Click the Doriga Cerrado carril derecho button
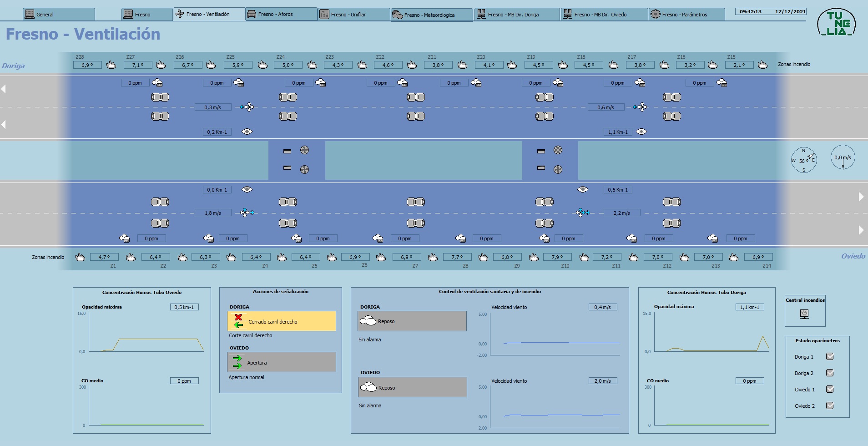 [x=282, y=321]
